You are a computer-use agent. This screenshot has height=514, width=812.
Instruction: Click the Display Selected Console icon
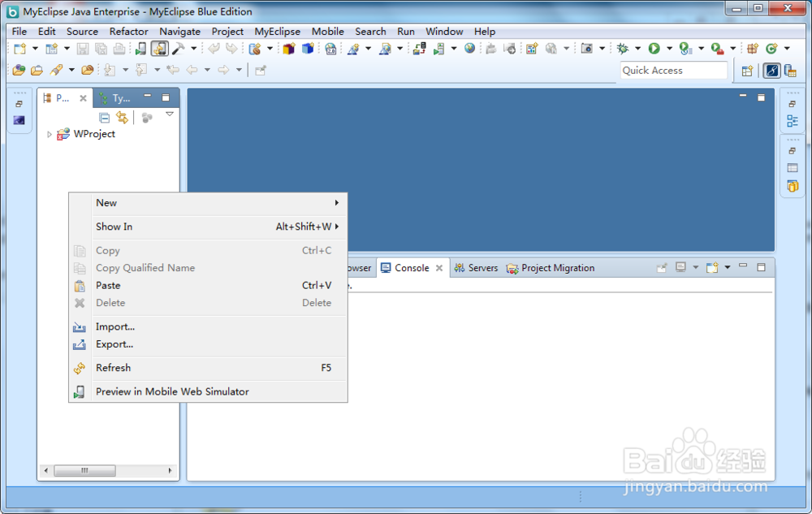tap(680, 267)
